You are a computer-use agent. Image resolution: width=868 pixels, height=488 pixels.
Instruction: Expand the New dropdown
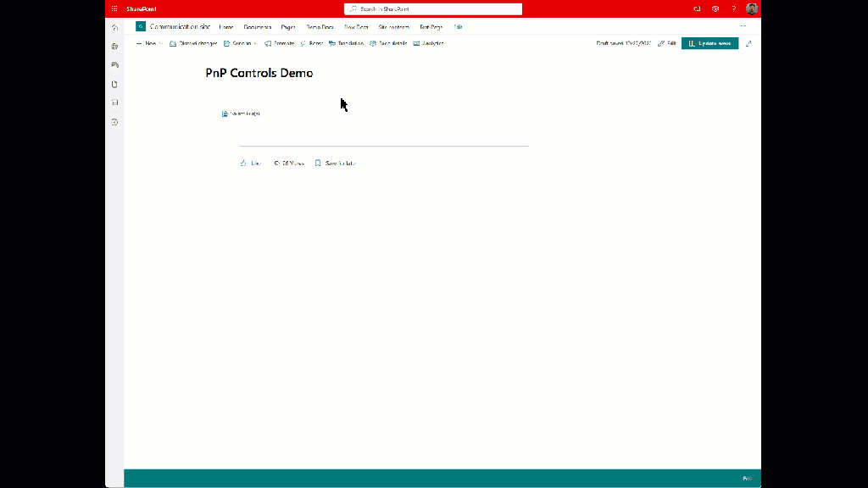coord(149,43)
